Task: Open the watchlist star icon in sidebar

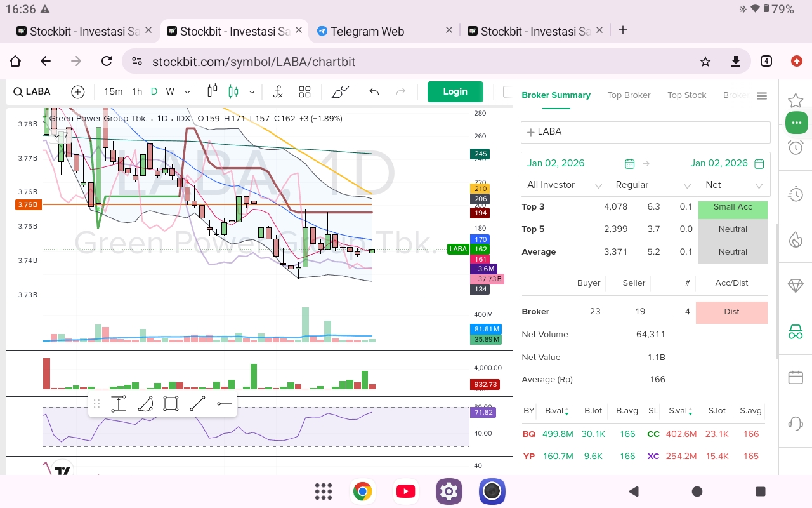Action: point(796,100)
